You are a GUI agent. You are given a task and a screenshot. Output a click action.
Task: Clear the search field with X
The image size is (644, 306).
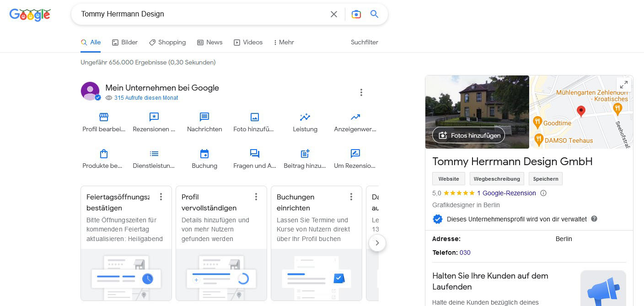point(334,14)
